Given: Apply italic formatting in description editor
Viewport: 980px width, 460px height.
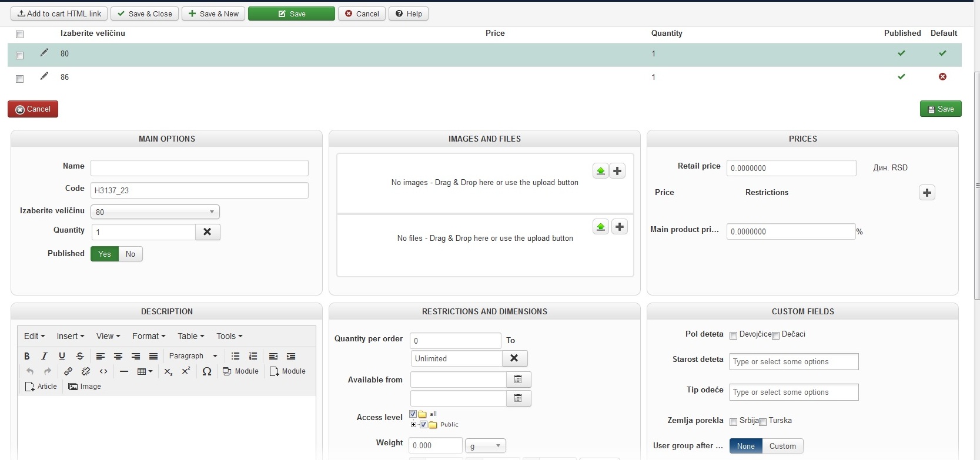Looking at the screenshot, I should pos(44,356).
